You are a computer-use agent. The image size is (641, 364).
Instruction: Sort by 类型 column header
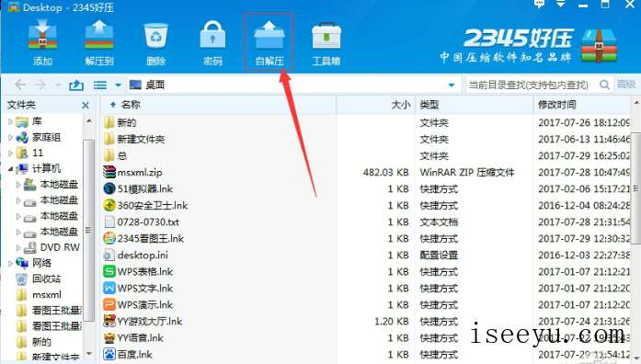[x=475, y=105]
